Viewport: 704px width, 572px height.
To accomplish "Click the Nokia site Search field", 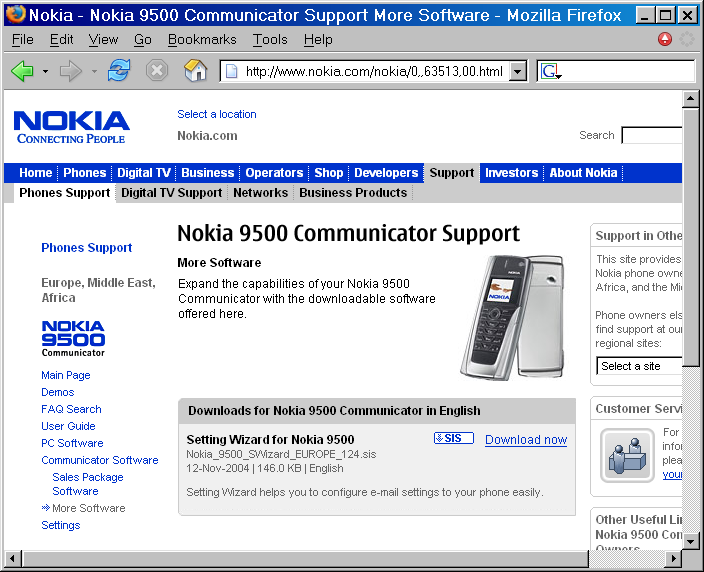I will [x=651, y=135].
